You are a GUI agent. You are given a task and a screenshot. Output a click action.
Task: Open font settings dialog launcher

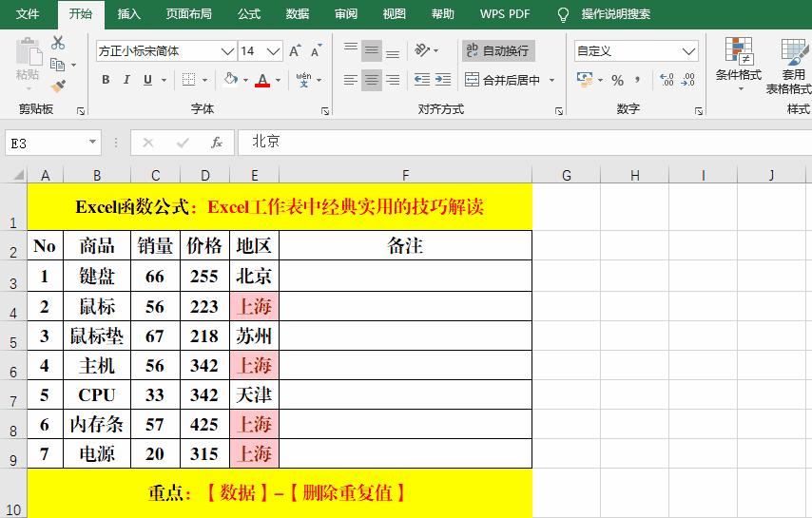coord(325,111)
